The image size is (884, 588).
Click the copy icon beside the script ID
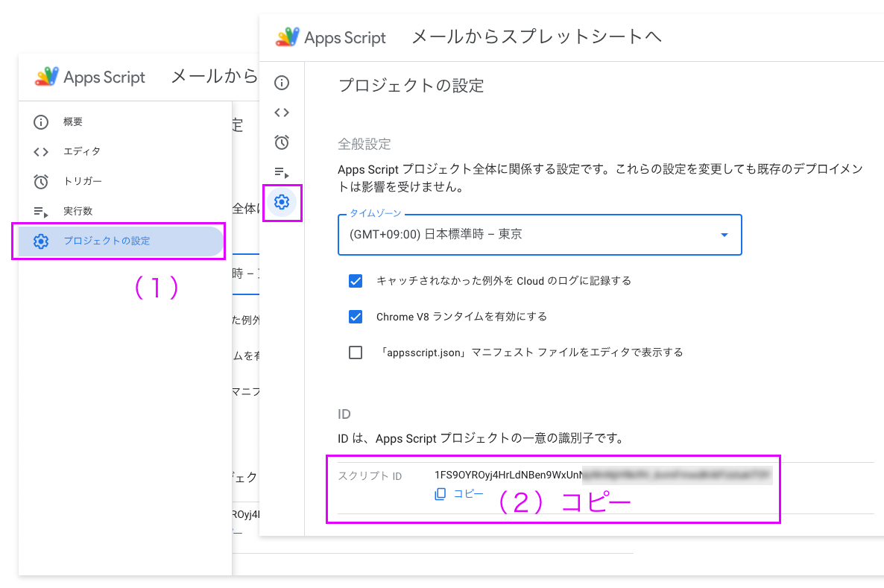tap(440, 493)
